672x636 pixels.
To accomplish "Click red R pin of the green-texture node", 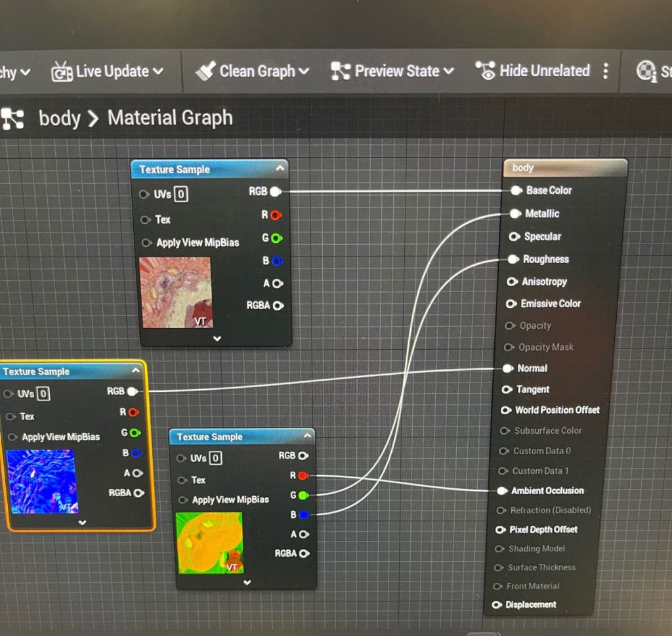I will point(303,475).
